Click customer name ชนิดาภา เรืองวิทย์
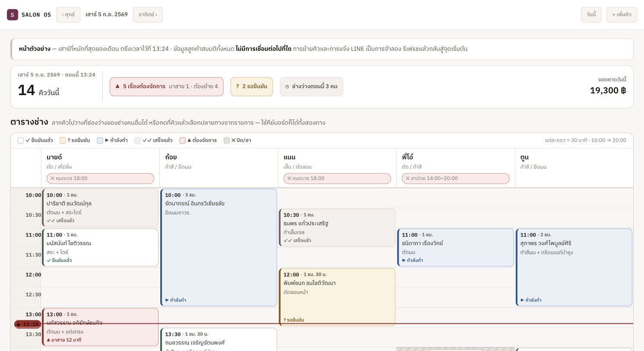 tap(422, 243)
